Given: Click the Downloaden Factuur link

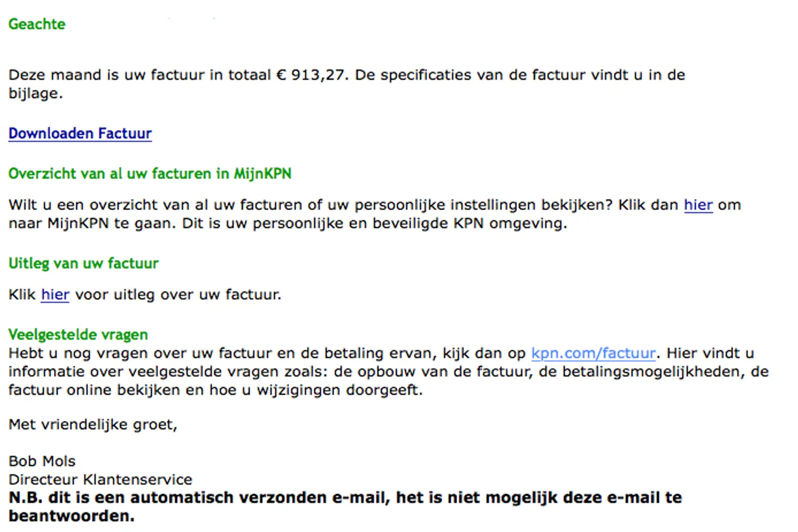Looking at the screenshot, I should [x=80, y=134].
